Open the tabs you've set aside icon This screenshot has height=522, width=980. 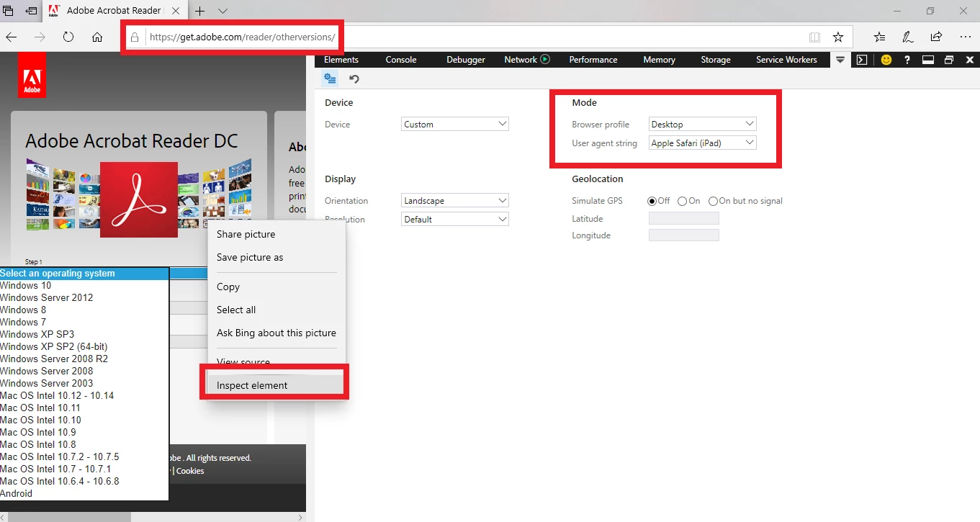tap(8, 11)
